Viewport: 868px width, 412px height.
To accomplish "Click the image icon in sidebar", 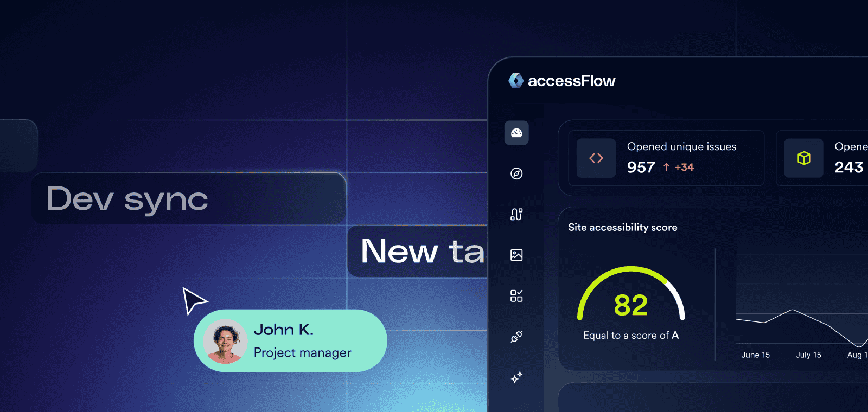I will tap(516, 255).
